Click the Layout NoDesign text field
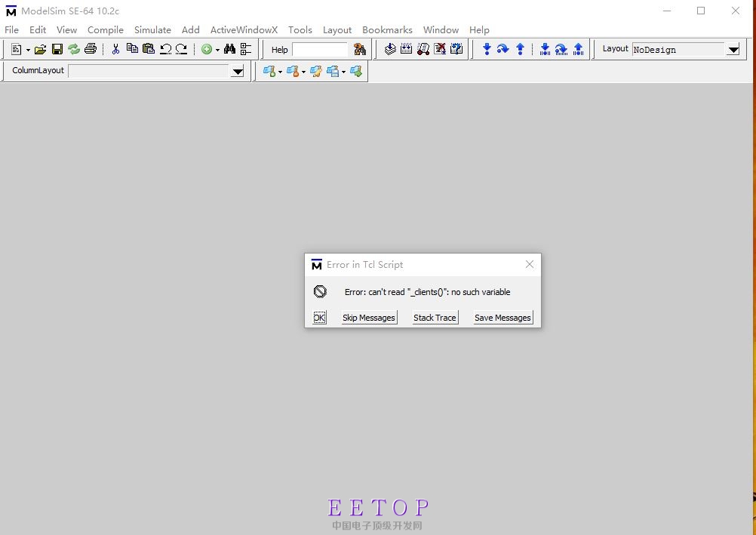This screenshot has width=756, height=535. [679, 50]
